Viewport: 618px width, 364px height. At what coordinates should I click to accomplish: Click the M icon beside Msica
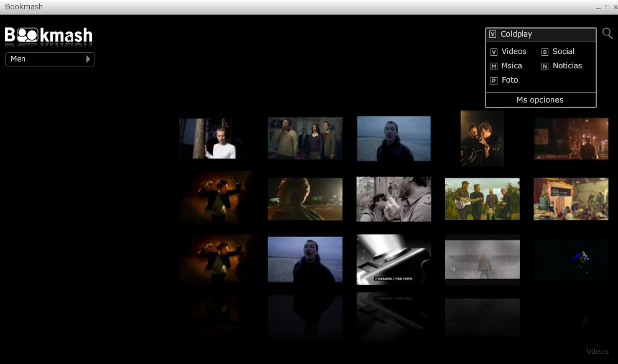(x=494, y=66)
